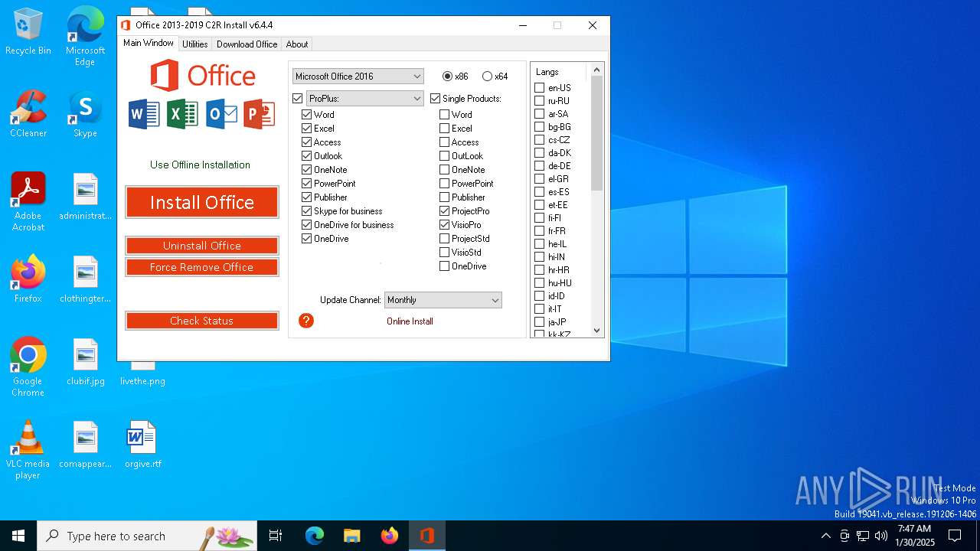Select the Adobe Acrobat desktop icon

point(28,202)
